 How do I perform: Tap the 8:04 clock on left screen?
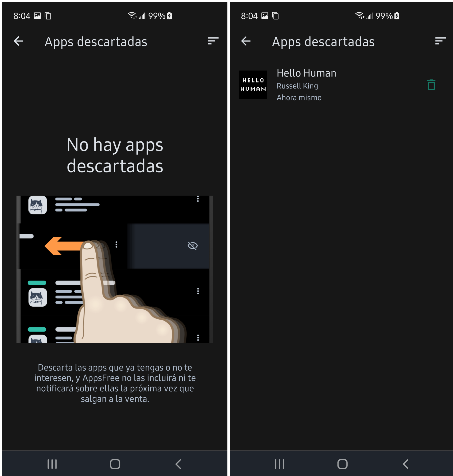pos(22,16)
